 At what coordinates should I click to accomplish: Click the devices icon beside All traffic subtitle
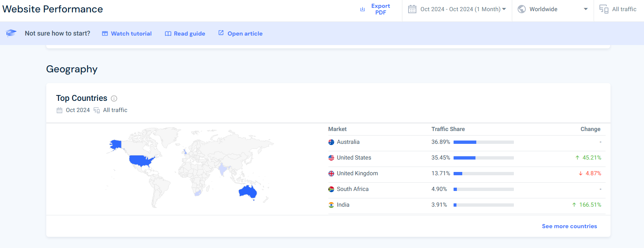click(x=97, y=110)
